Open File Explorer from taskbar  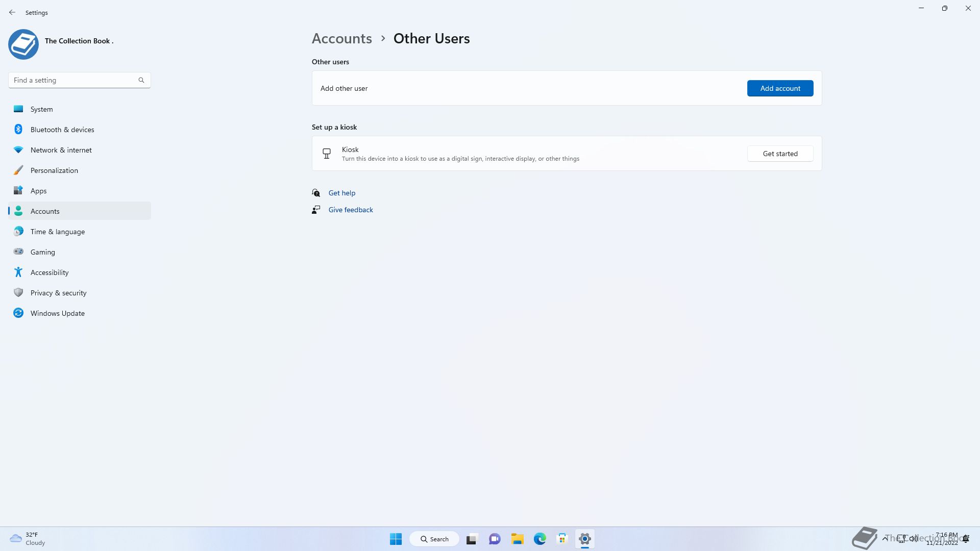518,539
